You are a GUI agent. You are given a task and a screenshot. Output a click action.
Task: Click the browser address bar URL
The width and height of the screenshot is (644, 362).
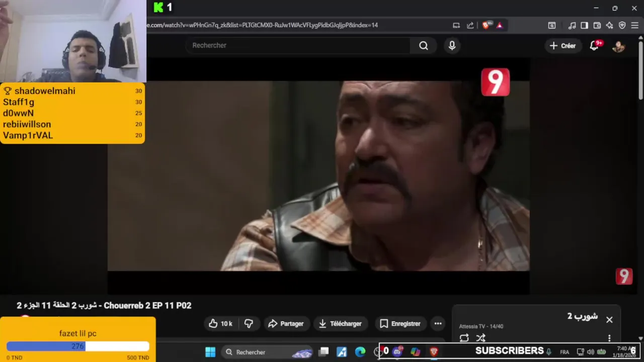262,25
